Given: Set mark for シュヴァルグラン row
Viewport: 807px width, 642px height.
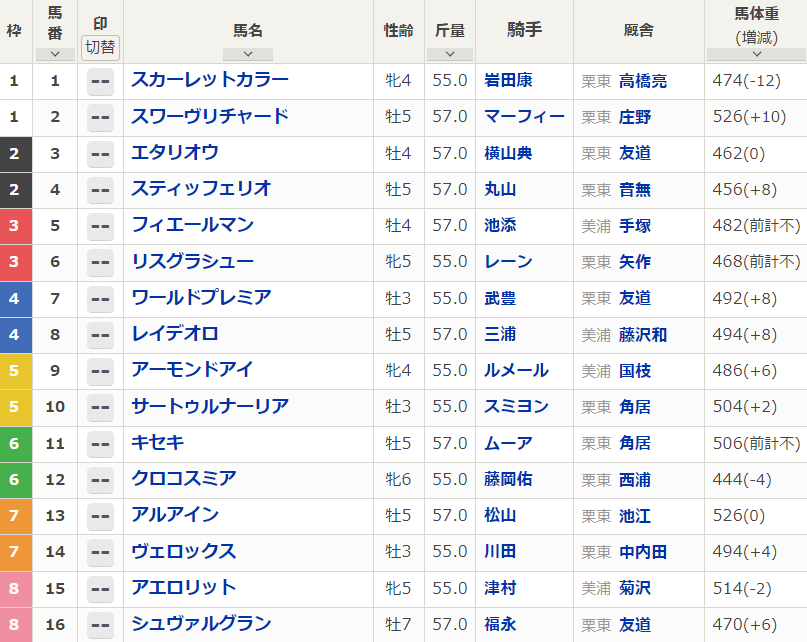Looking at the screenshot, I should pos(100,625).
